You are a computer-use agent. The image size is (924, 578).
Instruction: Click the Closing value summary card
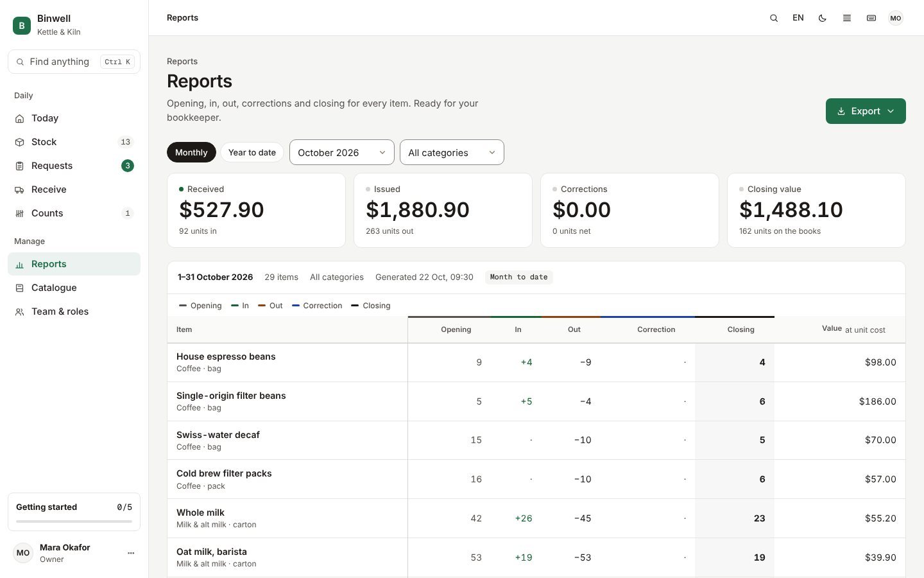pos(816,210)
